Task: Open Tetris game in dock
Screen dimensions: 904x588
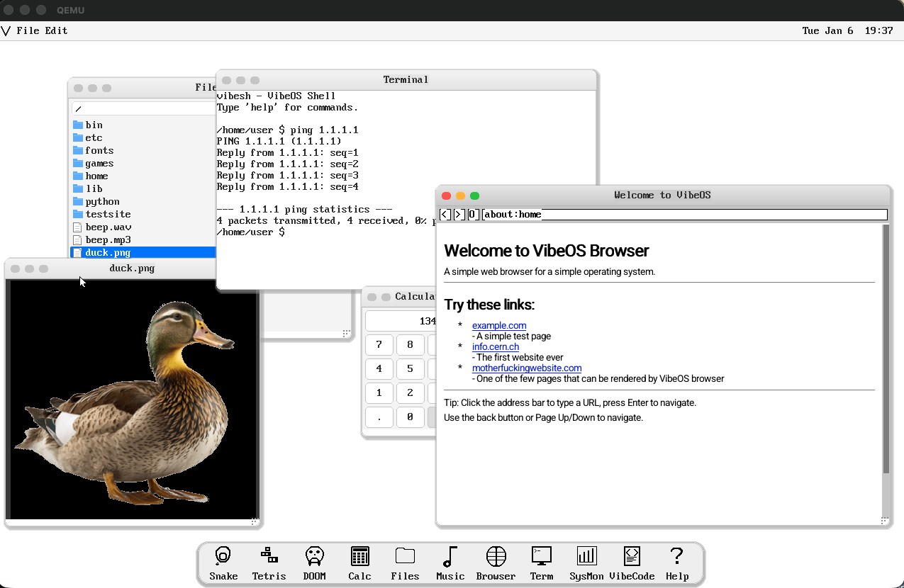Action: click(269, 562)
